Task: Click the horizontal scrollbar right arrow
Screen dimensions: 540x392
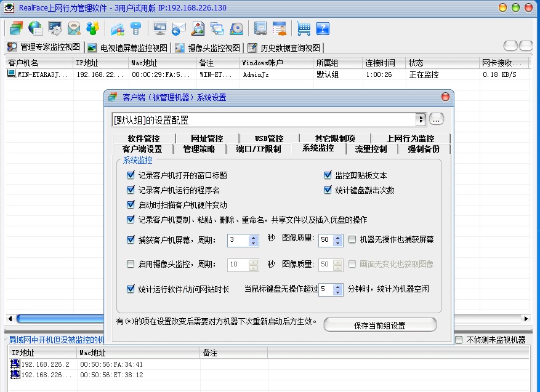Action: 526,319
